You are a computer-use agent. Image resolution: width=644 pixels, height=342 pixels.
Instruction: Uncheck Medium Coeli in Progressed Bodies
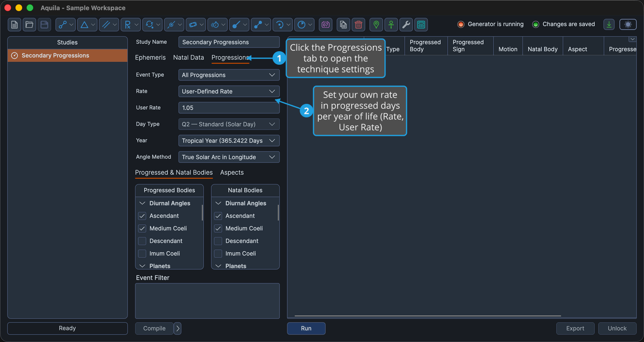click(142, 228)
